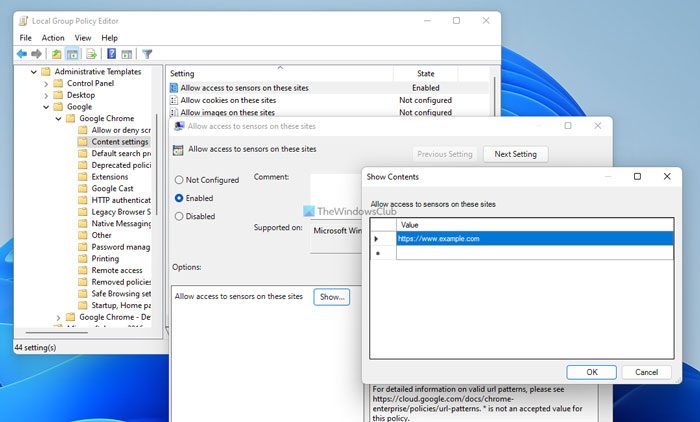Viewport: 700px width, 422px height.
Task: Collapse the Administrative Templates node
Action: (34, 71)
